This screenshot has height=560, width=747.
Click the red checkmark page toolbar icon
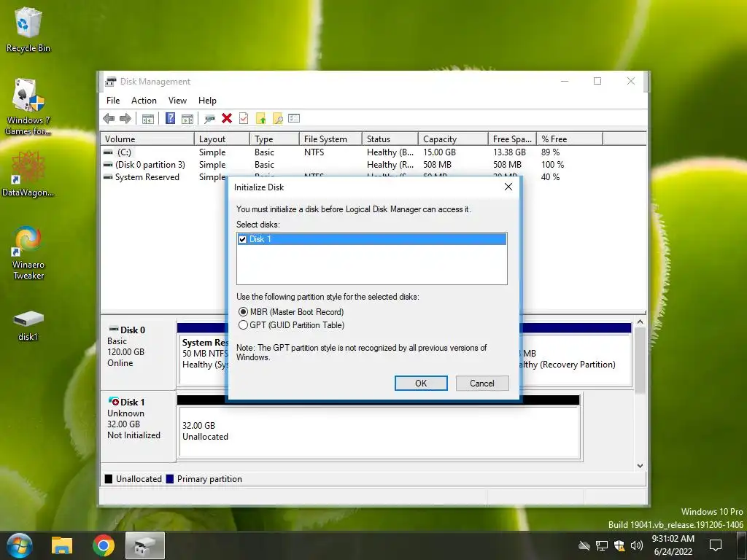tap(244, 118)
